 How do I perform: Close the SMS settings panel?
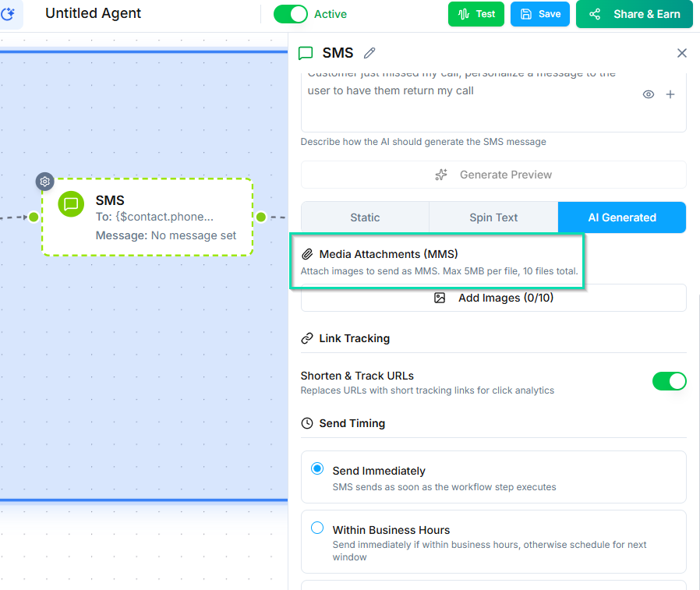pos(681,53)
